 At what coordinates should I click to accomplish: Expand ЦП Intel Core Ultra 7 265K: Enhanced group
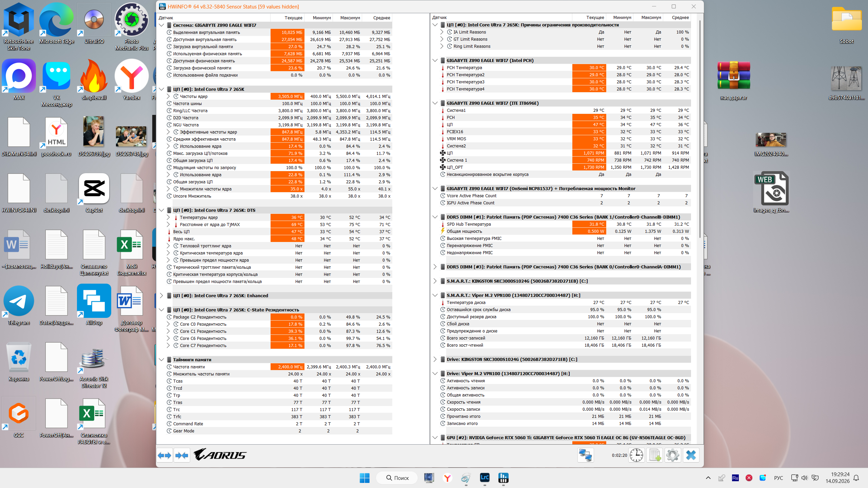pos(162,296)
